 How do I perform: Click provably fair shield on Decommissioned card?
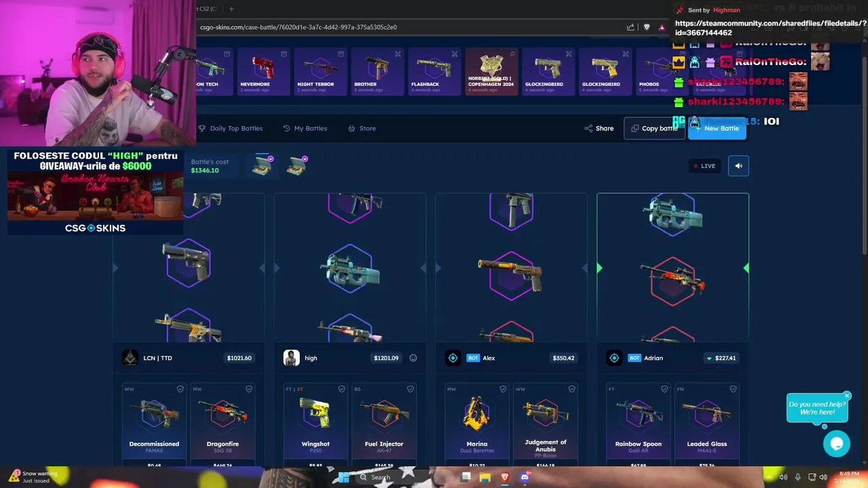pos(180,389)
